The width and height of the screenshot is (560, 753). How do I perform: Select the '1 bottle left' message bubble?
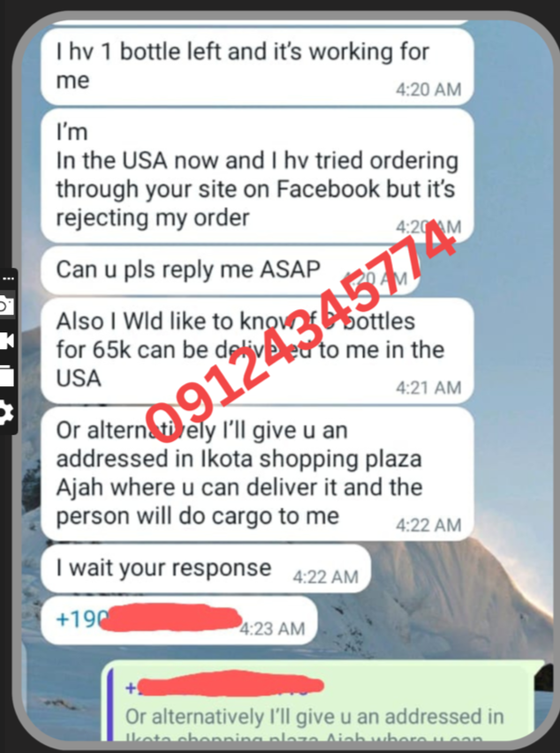pyautogui.click(x=257, y=67)
